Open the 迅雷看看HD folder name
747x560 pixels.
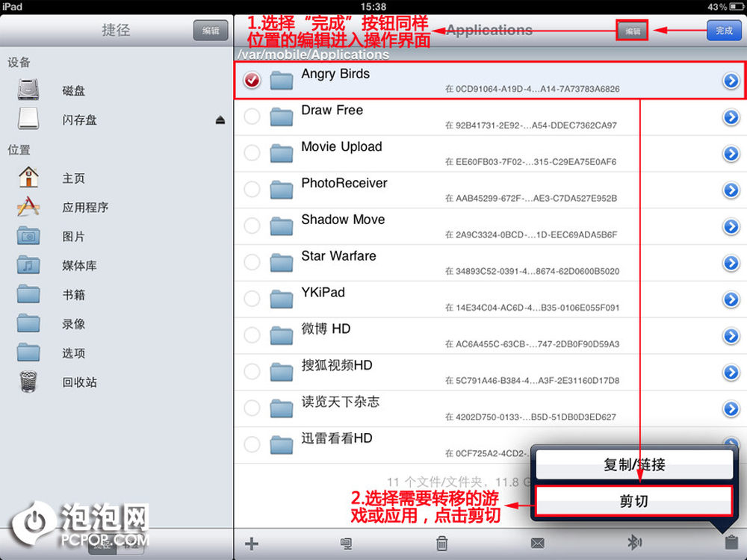coord(337,438)
